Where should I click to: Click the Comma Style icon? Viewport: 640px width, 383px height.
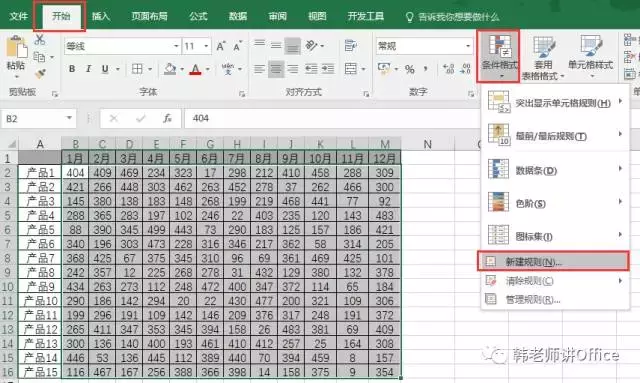click(x=426, y=69)
